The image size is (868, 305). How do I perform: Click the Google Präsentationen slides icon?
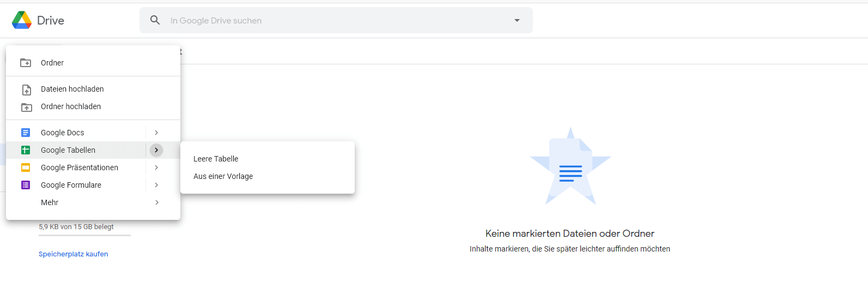pyautogui.click(x=26, y=168)
